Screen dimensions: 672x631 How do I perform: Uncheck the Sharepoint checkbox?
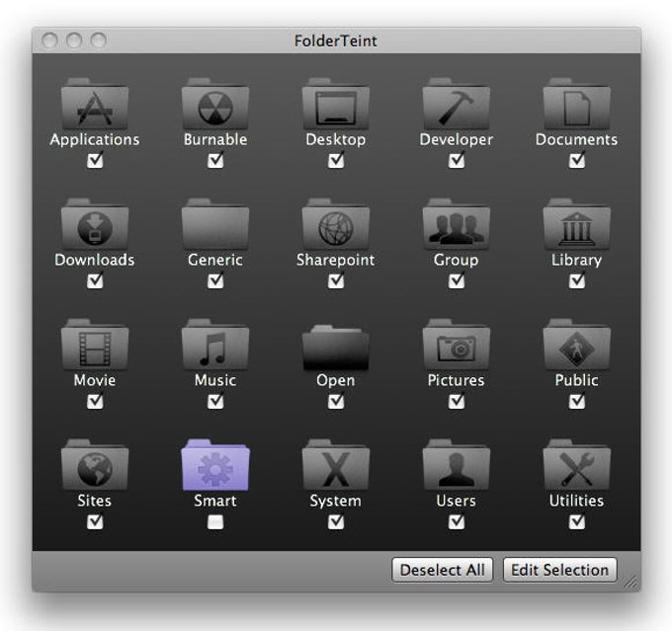(336, 281)
